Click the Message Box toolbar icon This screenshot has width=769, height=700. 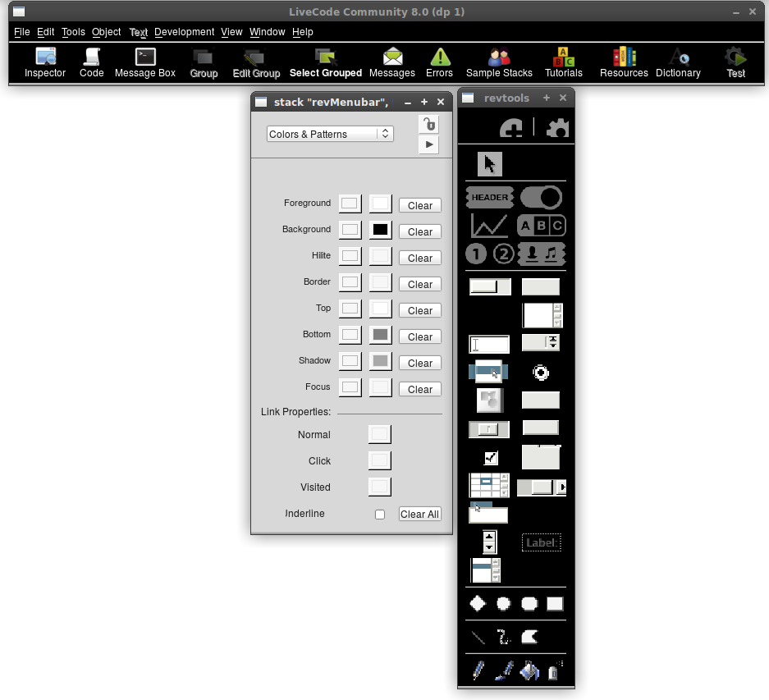click(145, 62)
